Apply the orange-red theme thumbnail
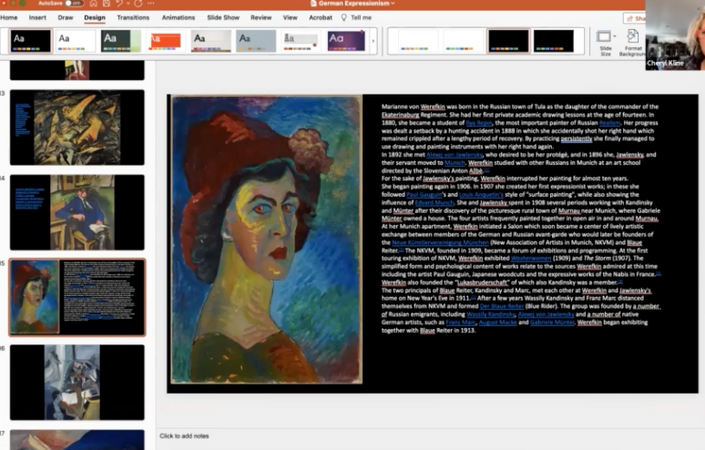Viewport: 705px width, 450px height. [x=165, y=41]
